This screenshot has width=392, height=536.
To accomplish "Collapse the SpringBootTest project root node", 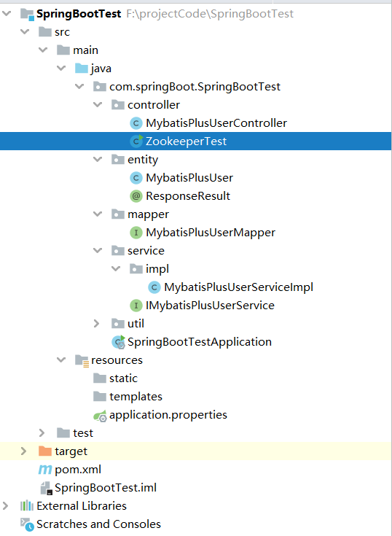I will coord(7,14).
